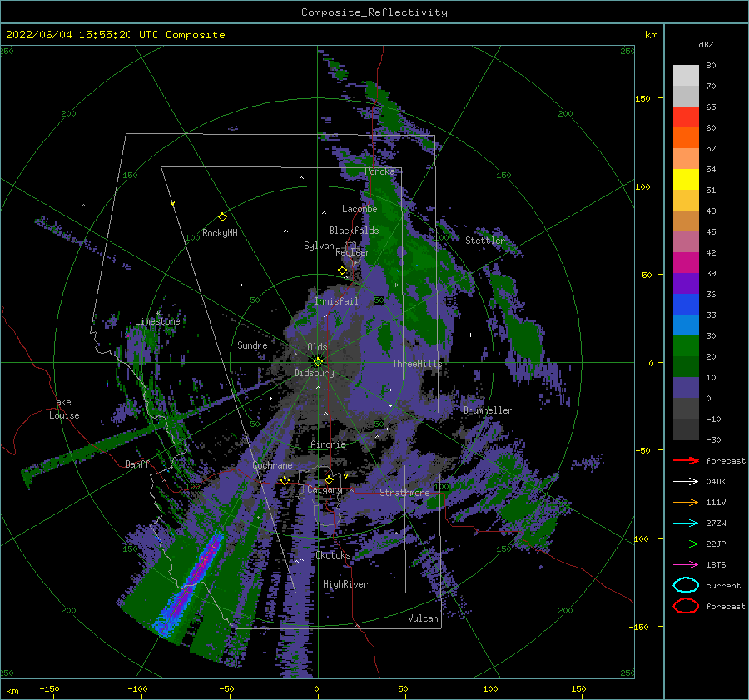Select the yellow 51-54 dBZ swatch
Screen dimensions: 749x700
[x=686, y=180]
